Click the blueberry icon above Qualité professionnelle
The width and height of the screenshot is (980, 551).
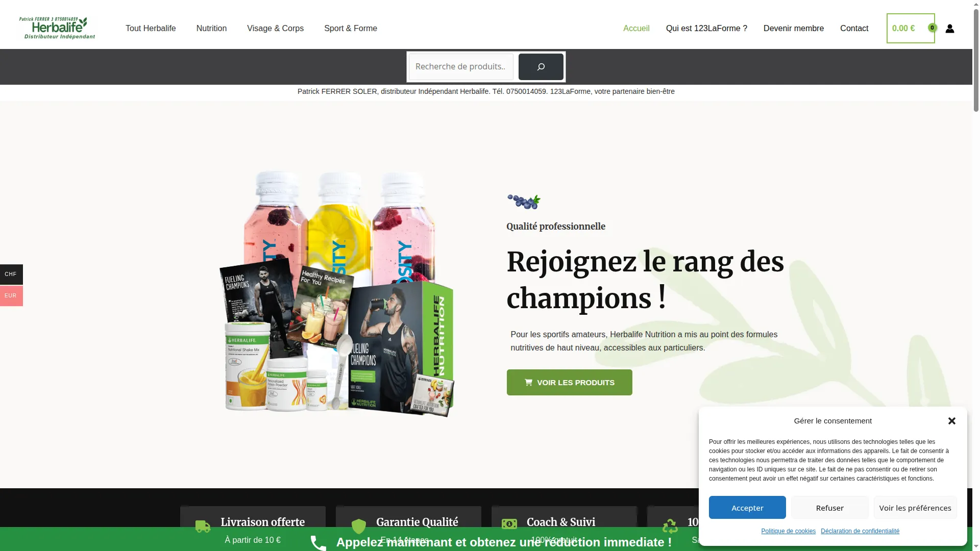[524, 202]
